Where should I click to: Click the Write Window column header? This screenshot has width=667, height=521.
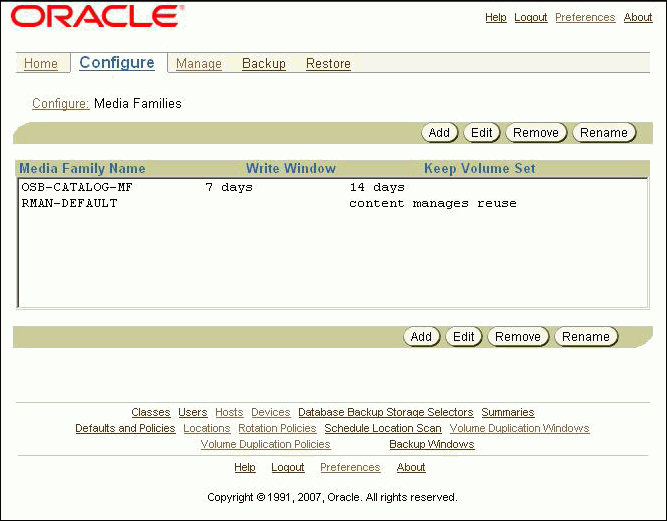coord(291,168)
